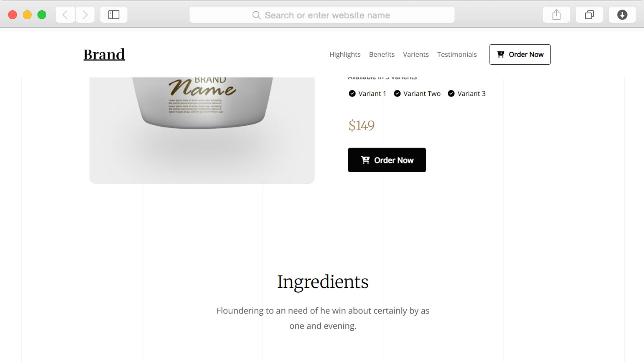
Task: Click the search magnifier icon in address bar
Action: click(x=256, y=15)
